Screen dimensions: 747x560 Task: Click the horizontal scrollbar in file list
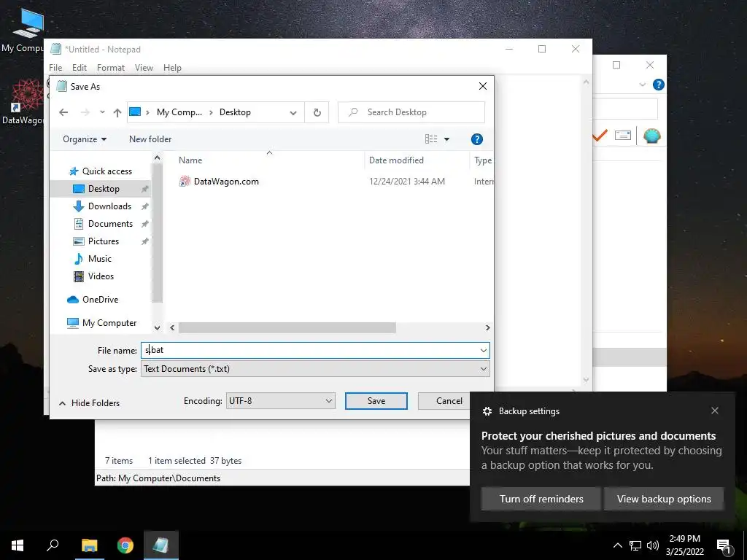tap(287, 327)
